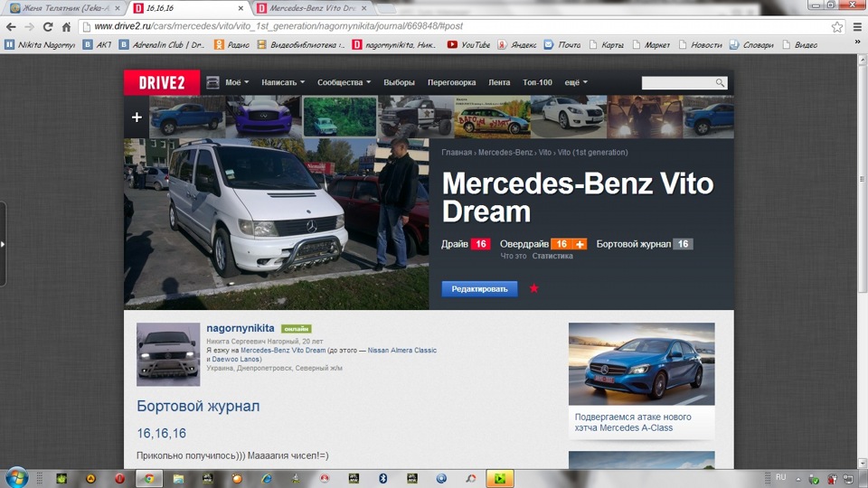This screenshot has width=868, height=488.
Task: Open the browser home page icon
Action: (x=66, y=26)
